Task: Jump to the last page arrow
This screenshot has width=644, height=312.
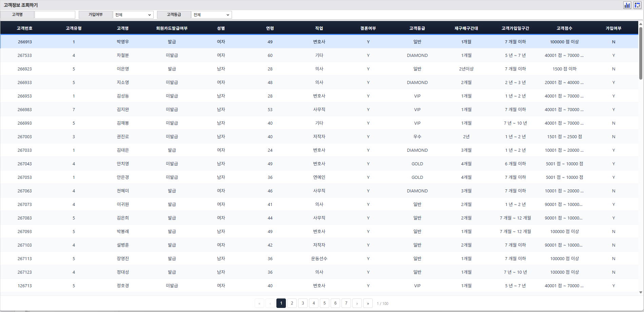Action: coord(368,303)
